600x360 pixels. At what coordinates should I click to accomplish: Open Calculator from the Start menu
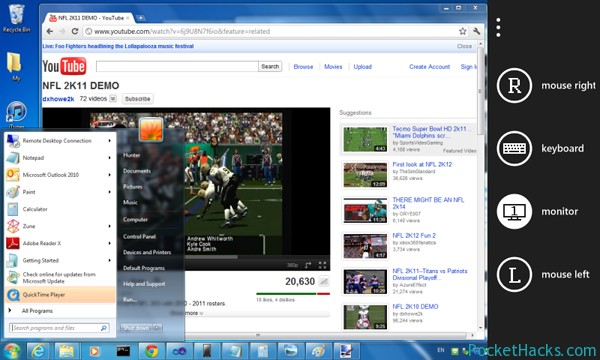[60, 209]
